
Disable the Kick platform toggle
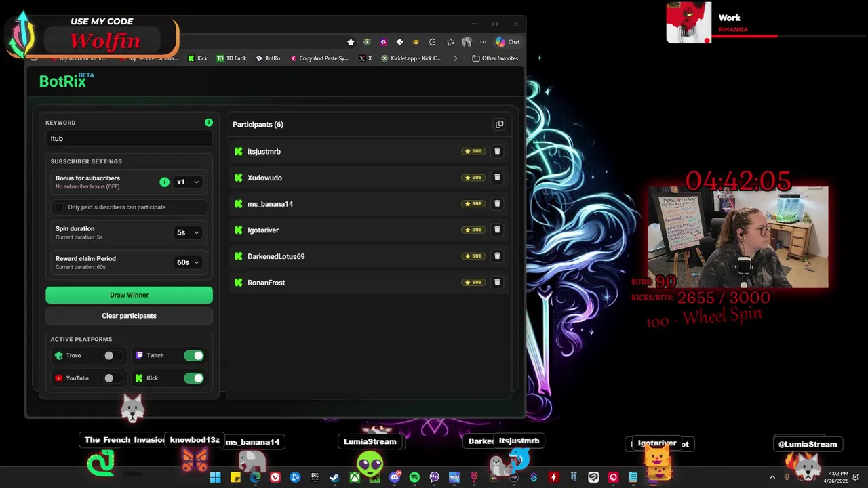(194, 378)
